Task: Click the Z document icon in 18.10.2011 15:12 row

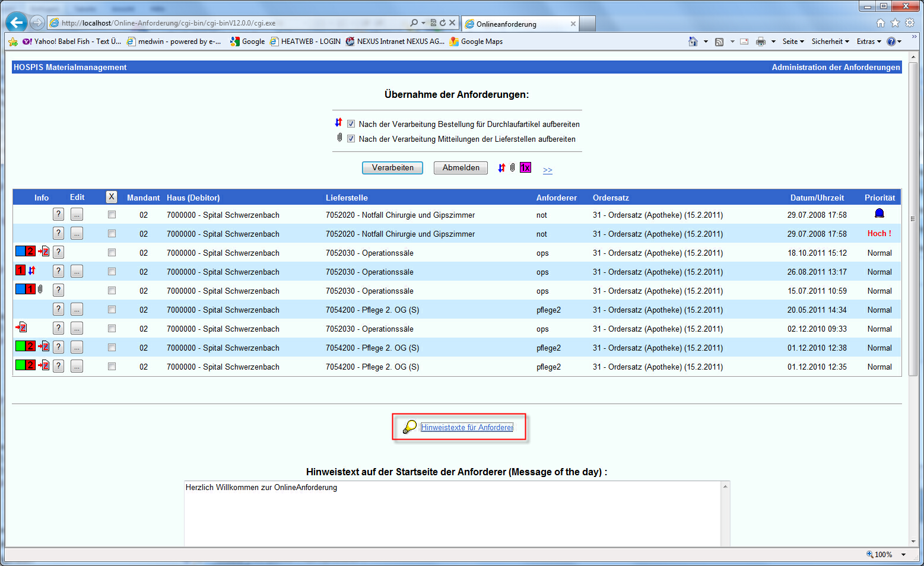Action: pyautogui.click(x=44, y=251)
